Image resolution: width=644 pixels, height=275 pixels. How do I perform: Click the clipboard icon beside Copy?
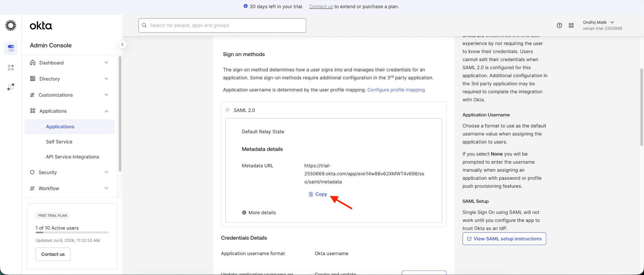pyautogui.click(x=311, y=194)
